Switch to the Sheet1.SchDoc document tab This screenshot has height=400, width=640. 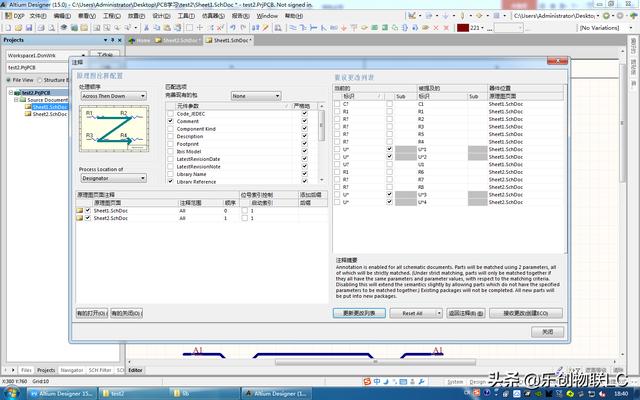[x=229, y=40]
